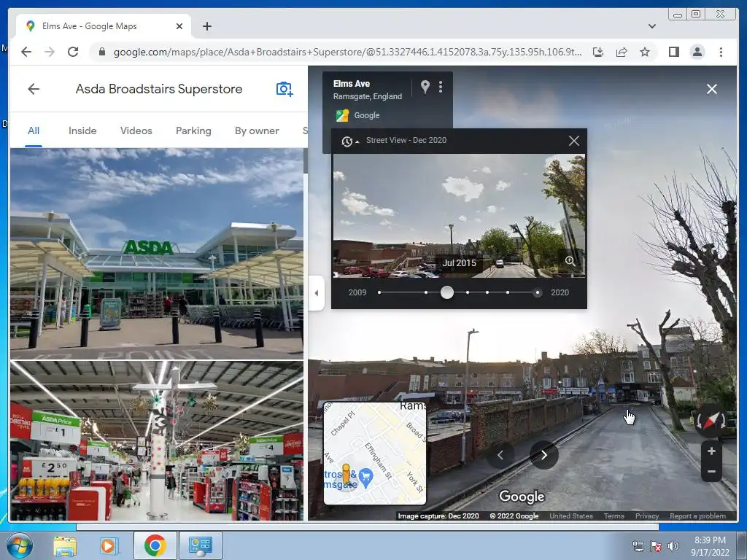Click the Street View minimap
Viewport: 747px width, 560px height.
pyautogui.click(x=375, y=453)
